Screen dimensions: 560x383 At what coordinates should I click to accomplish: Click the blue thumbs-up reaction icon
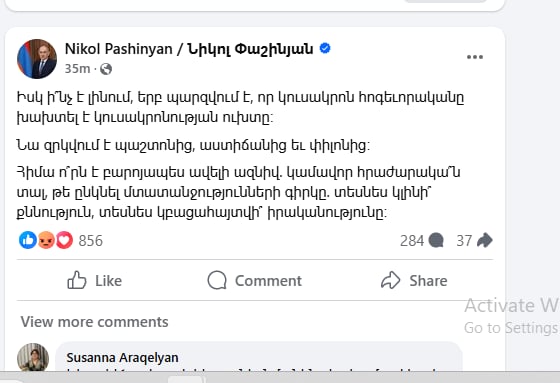click(x=28, y=240)
